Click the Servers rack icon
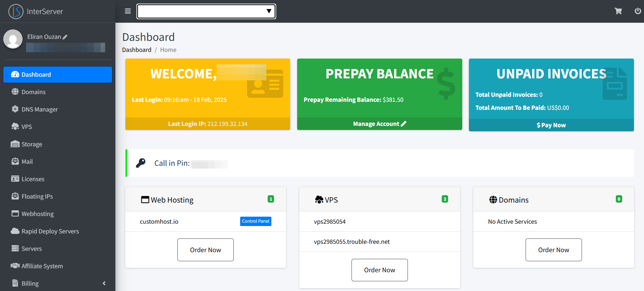The width and height of the screenshot is (644, 291). pos(15,248)
